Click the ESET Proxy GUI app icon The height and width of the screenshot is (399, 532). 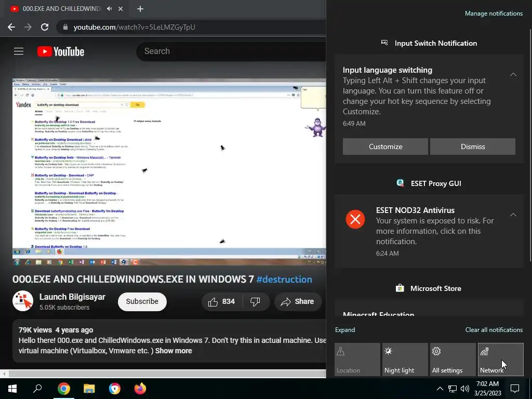pyautogui.click(x=401, y=183)
